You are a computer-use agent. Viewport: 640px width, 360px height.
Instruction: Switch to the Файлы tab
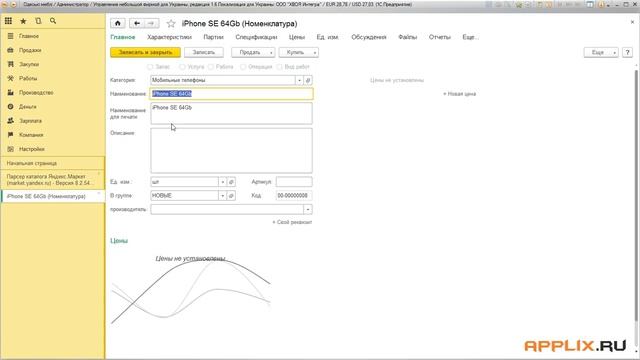pyautogui.click(x=407, y=37)
